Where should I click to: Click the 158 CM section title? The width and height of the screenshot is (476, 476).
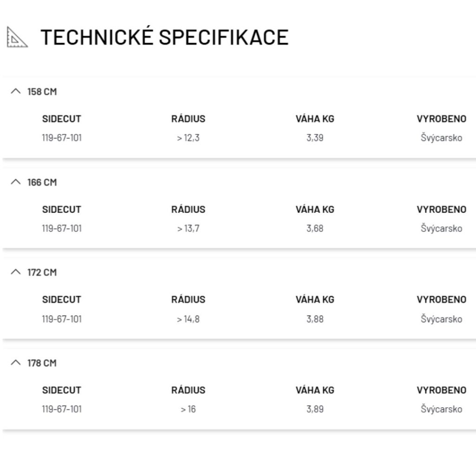42,92
